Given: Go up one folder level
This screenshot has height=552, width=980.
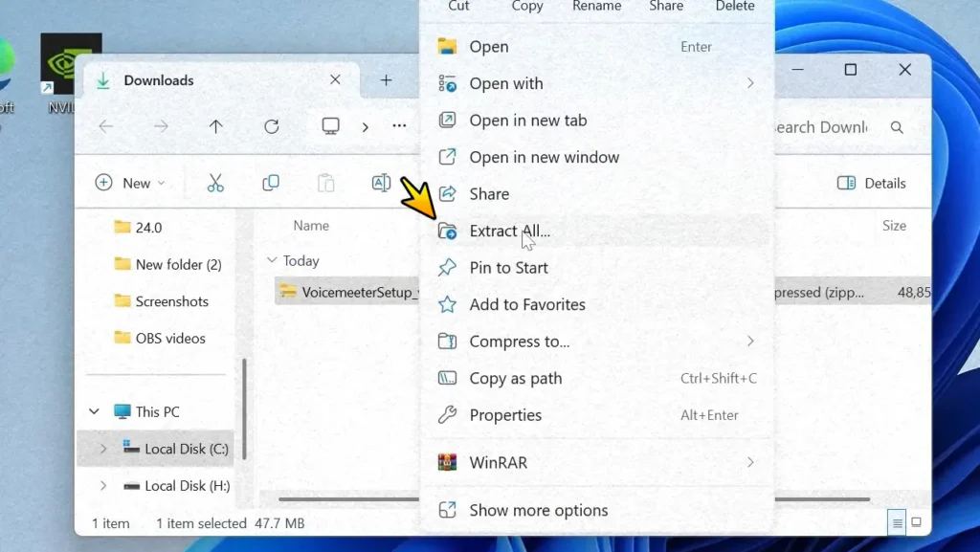Looking at the screenshot, I should 215,127.
